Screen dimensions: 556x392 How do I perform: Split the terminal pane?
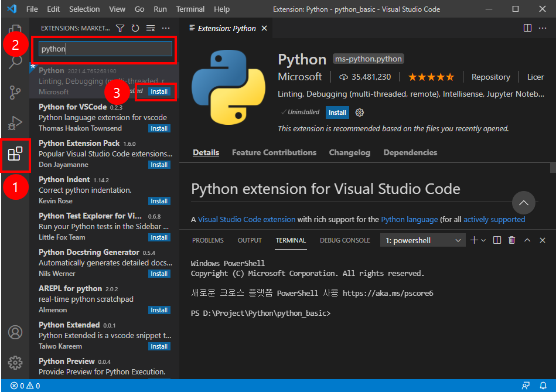[x=497, y=240]
